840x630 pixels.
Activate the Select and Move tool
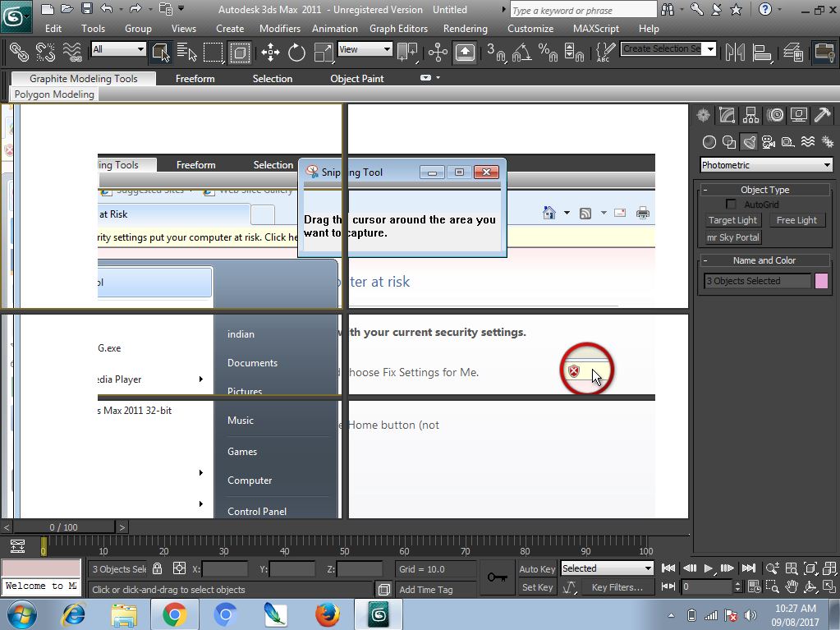coord(270,52)
